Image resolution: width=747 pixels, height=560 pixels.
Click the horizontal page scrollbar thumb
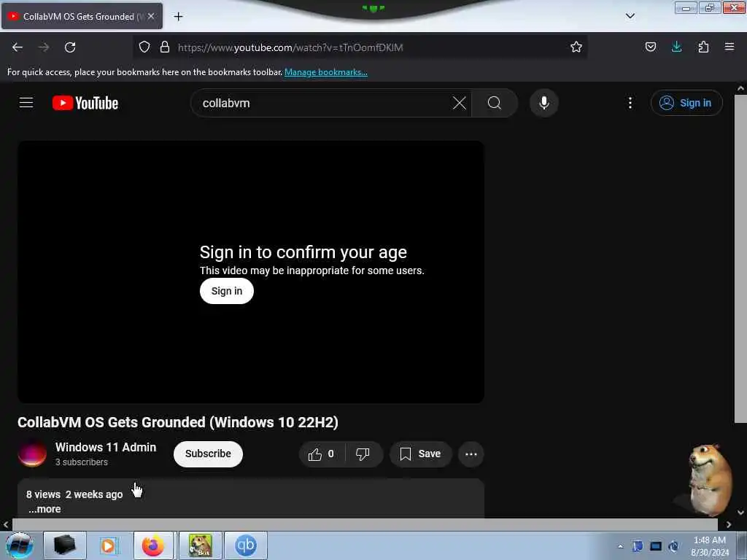point(365,525)
